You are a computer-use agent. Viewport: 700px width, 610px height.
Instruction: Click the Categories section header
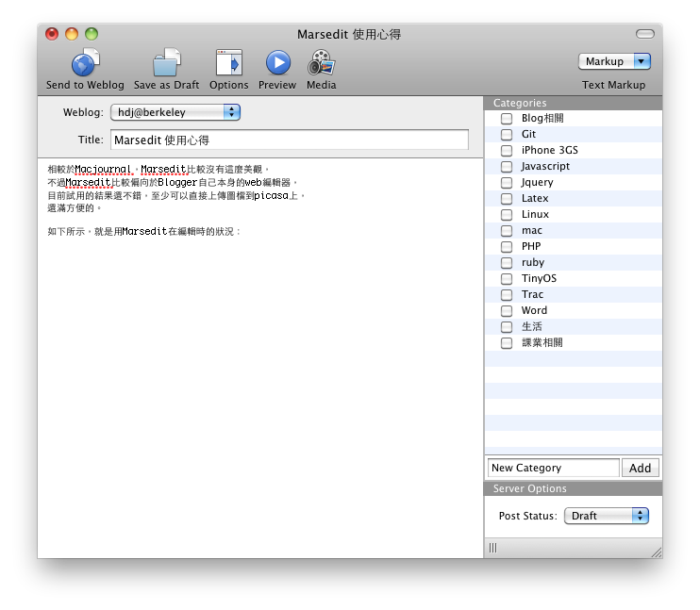pos(574,103)
